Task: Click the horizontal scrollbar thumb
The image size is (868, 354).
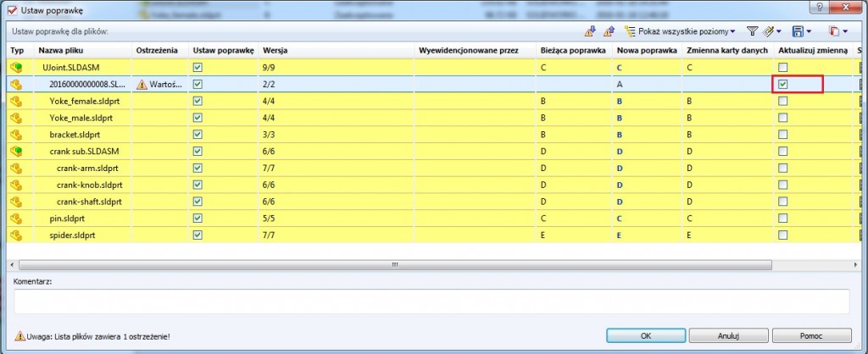Action: [x=394, y=264]
